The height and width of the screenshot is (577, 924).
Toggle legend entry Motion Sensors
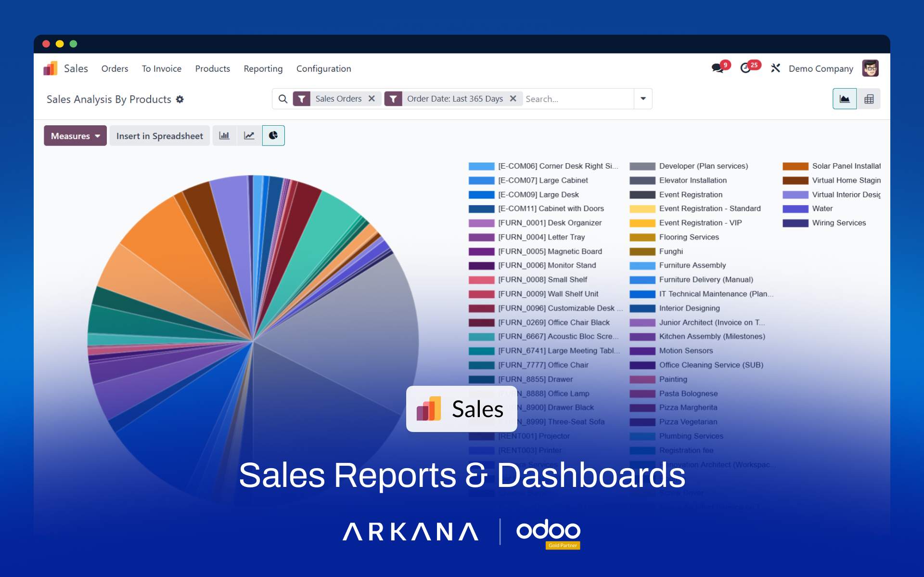coord(671,351)
